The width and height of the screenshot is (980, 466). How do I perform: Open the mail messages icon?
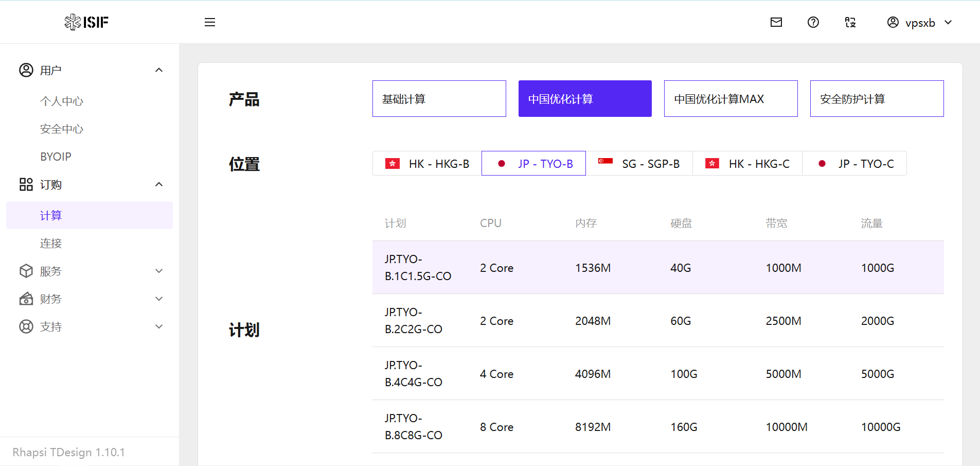pyautogui.click(x=776, y=22)
